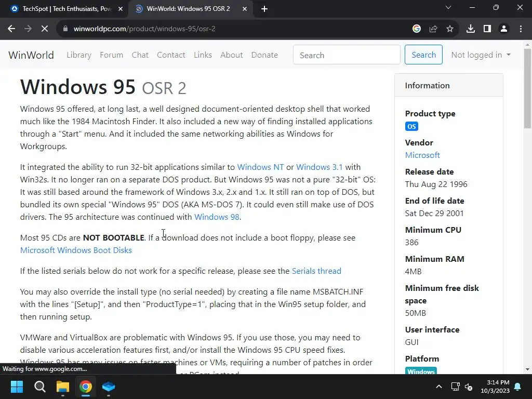Screen dimensions: 532x399
Task: Open the Chrome three-dot menu
Action: coord(521,29)
